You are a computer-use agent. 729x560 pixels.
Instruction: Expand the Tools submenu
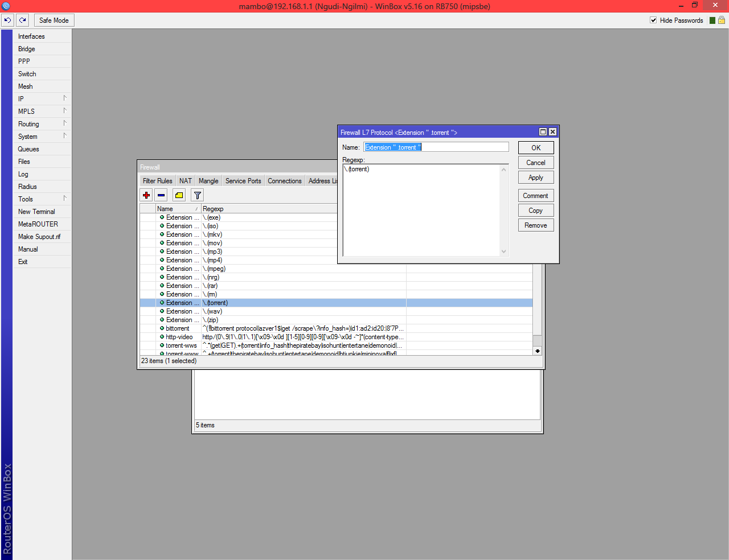[42, 199]
